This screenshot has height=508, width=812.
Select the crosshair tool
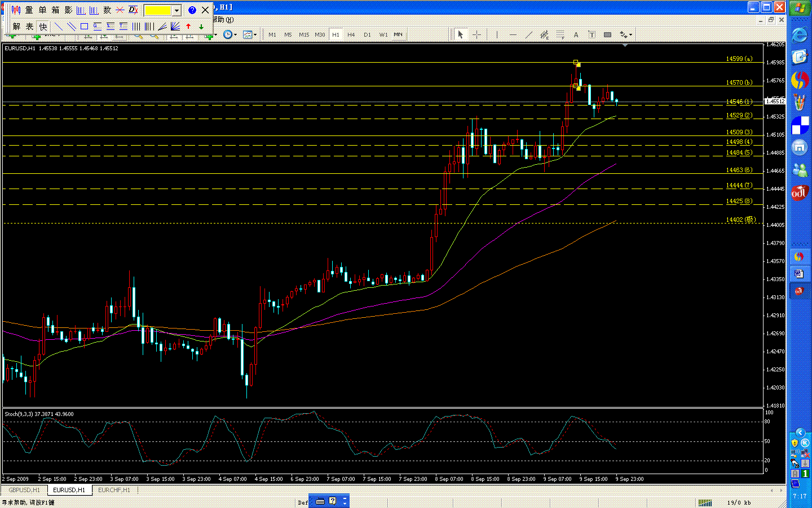[x=476, y=35]
